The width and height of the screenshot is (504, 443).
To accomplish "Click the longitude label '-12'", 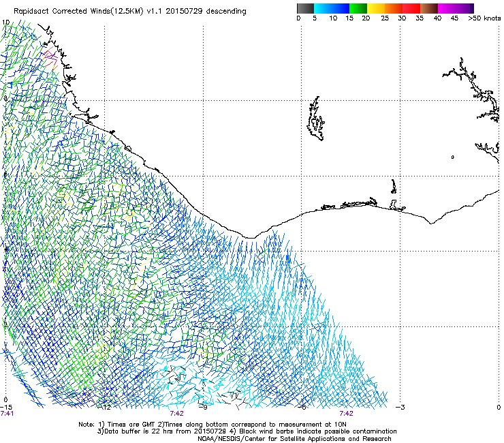I will pos(104,408).
